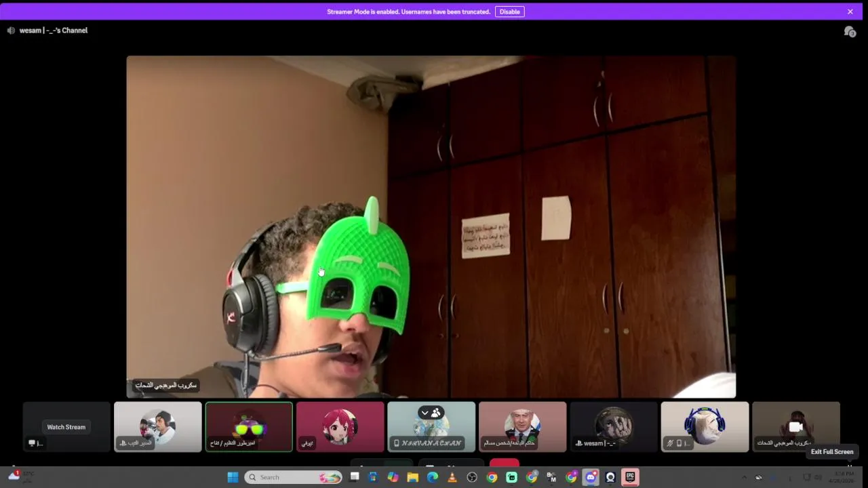Click the wesam | -_-'s Channel title

pos(54,30)
